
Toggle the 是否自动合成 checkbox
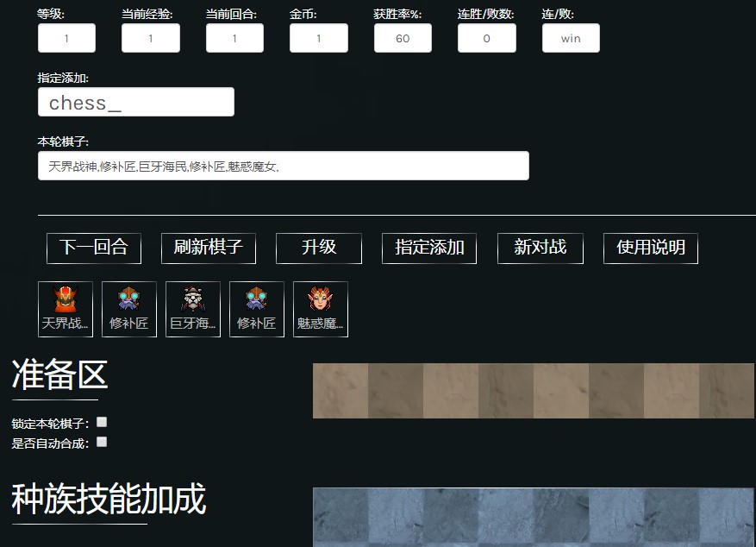101,442
